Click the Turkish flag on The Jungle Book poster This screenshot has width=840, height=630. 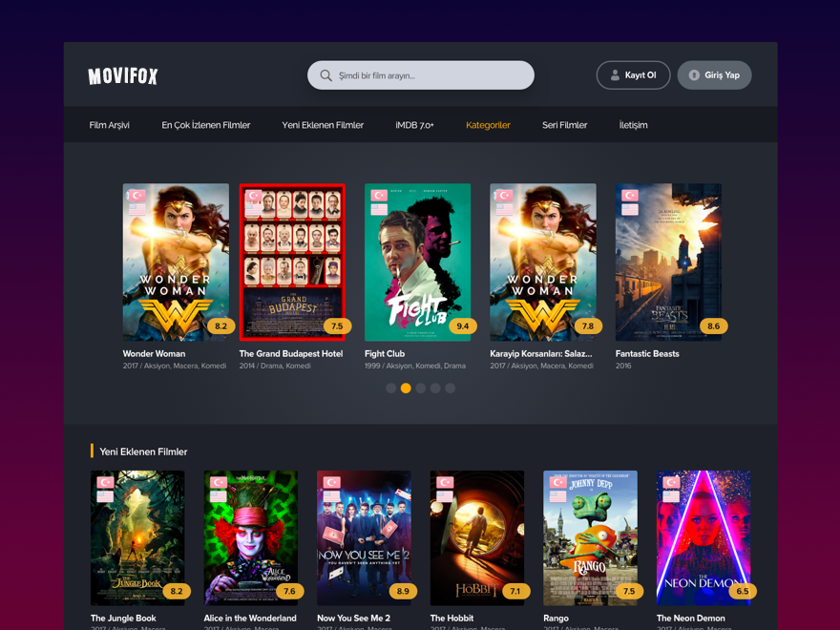[x=105, y=483]
